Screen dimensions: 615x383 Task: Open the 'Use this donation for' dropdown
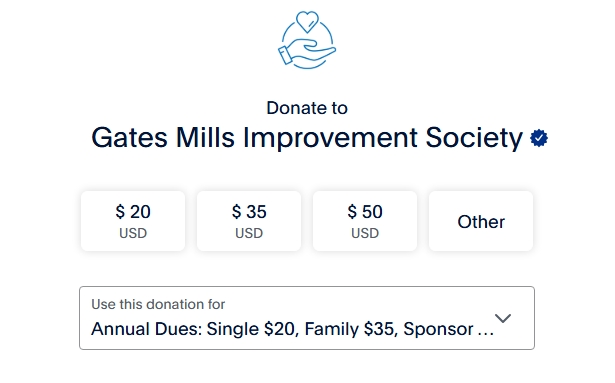[307, 318]
